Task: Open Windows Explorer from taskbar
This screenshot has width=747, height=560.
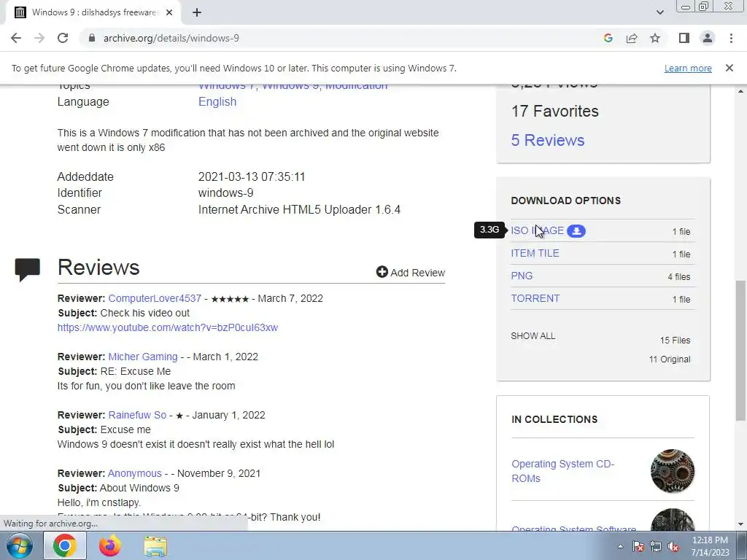Action: (156, 546)
